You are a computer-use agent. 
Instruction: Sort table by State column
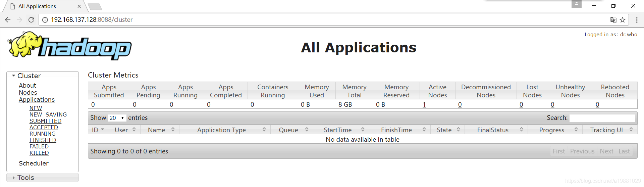447,130
